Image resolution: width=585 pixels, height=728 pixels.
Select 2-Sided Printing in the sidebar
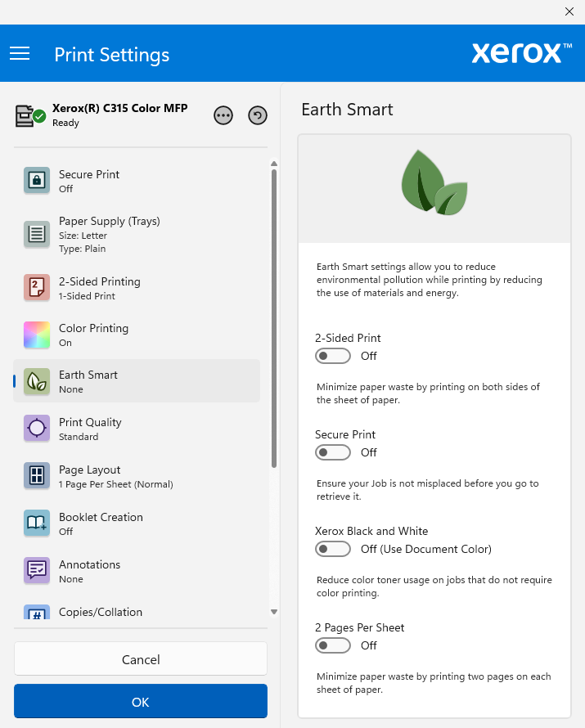click(137, 288)
